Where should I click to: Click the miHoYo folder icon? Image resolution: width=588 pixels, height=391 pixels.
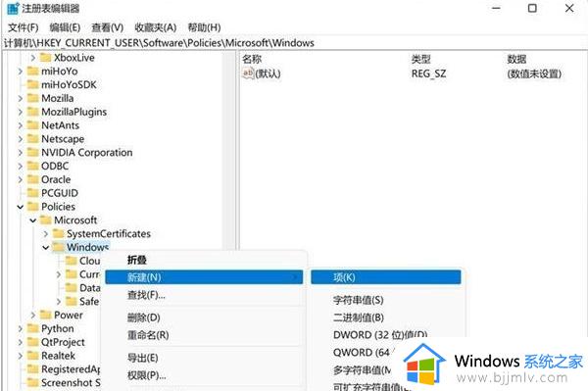tap(33, 71)
